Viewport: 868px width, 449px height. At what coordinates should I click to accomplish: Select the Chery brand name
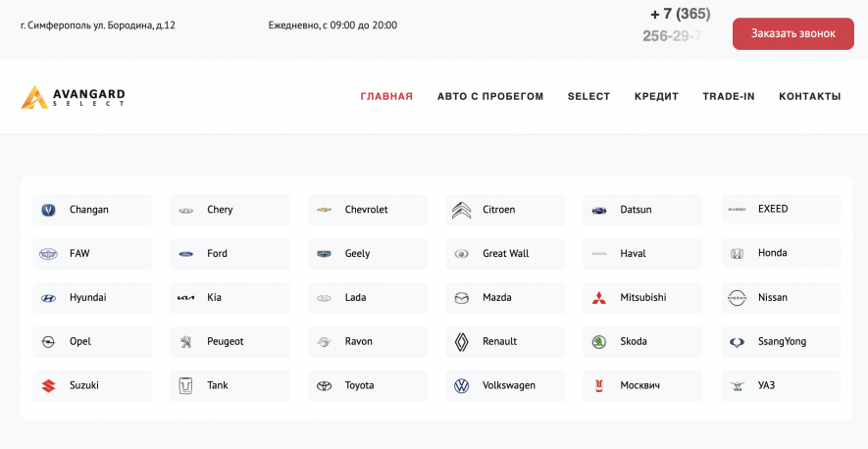coord(220,210)
